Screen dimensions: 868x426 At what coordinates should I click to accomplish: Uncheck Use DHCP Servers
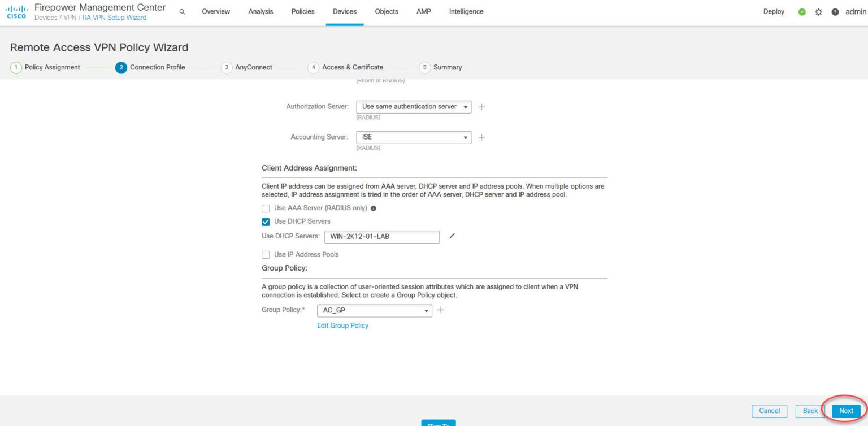266,221
